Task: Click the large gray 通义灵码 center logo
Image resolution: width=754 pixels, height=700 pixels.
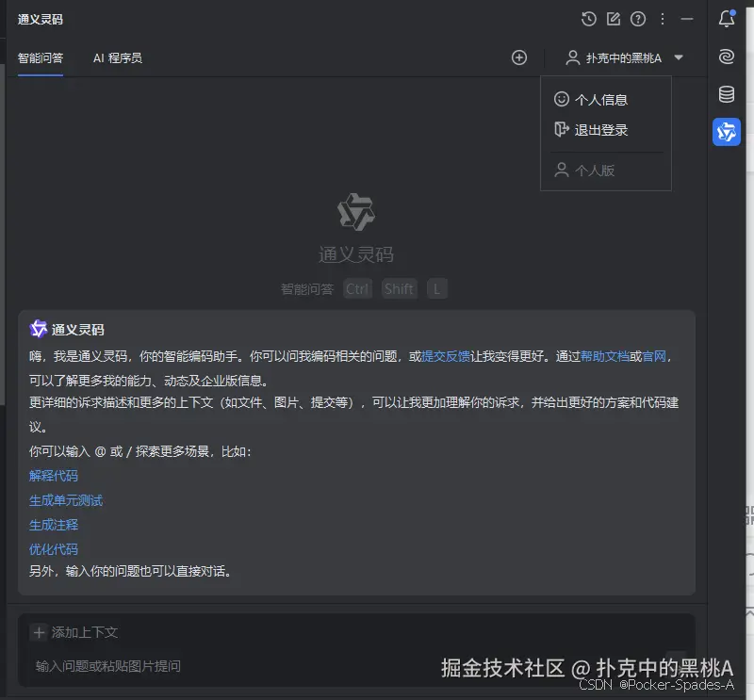Action: pos(356,212)
